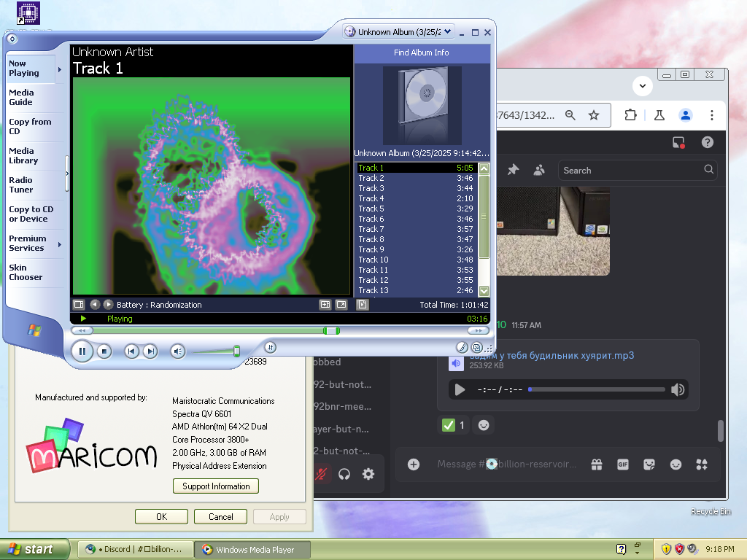747x560 pixels.
Task: Expand the Now Playing submenu arrow
Action: 60,69
